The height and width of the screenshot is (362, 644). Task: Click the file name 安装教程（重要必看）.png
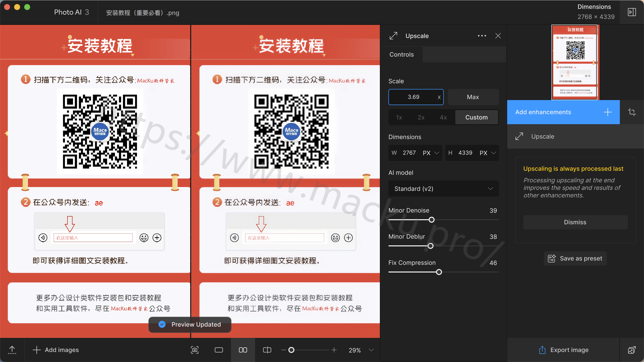(x=143, y=13)
